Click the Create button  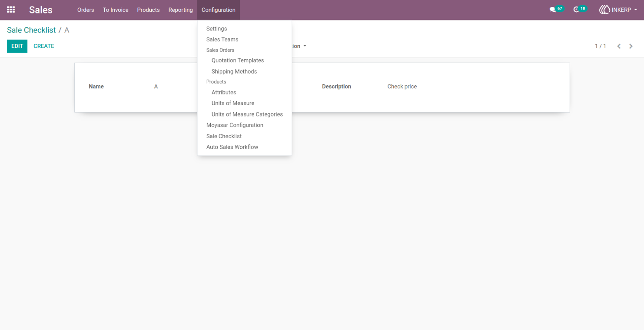click(x=44, y=46)
